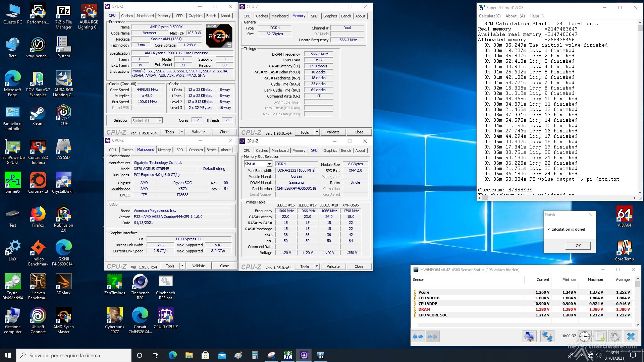Click taskbar volume speaker icon
Image resolution: width=644 pixels, height=362 pixels.
(599, 355)
